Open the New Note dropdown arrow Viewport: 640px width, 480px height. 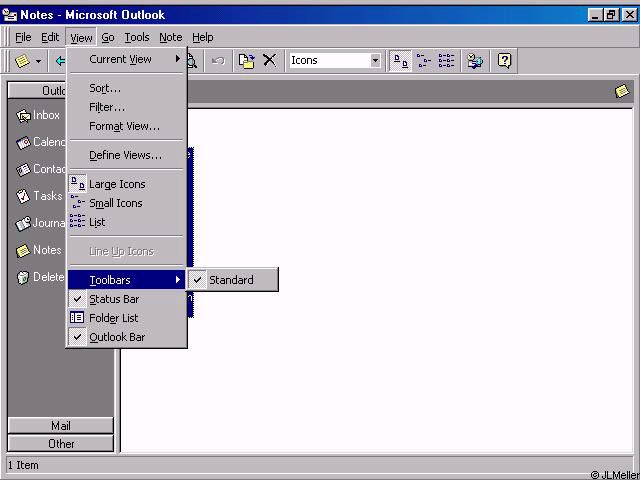tap(38, 62)
